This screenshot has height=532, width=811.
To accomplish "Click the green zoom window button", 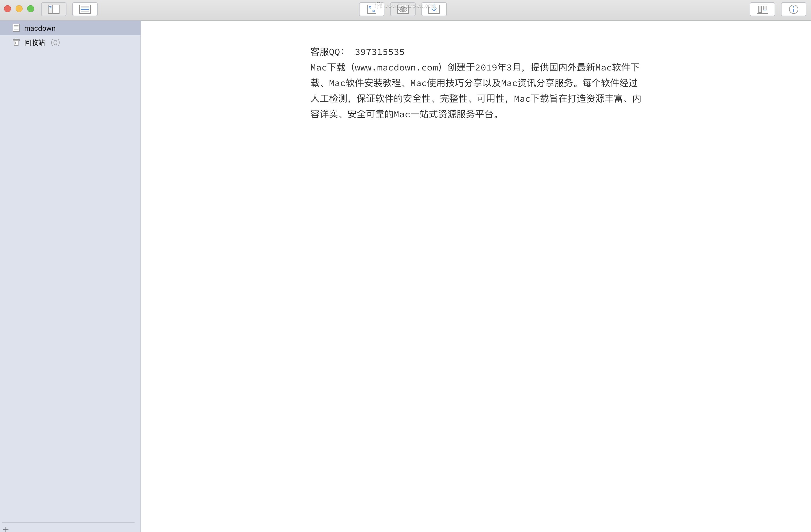I will [31, 9].
